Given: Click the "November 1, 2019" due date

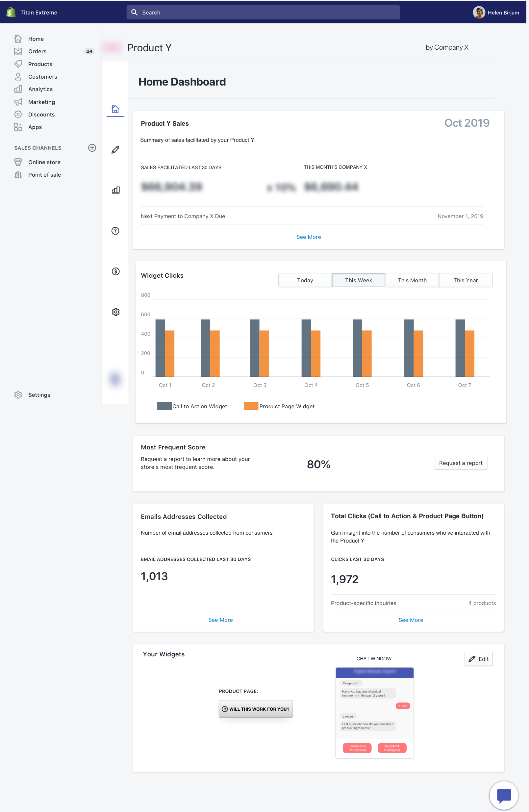Looking at the screenshot, I should pos(460,216).
